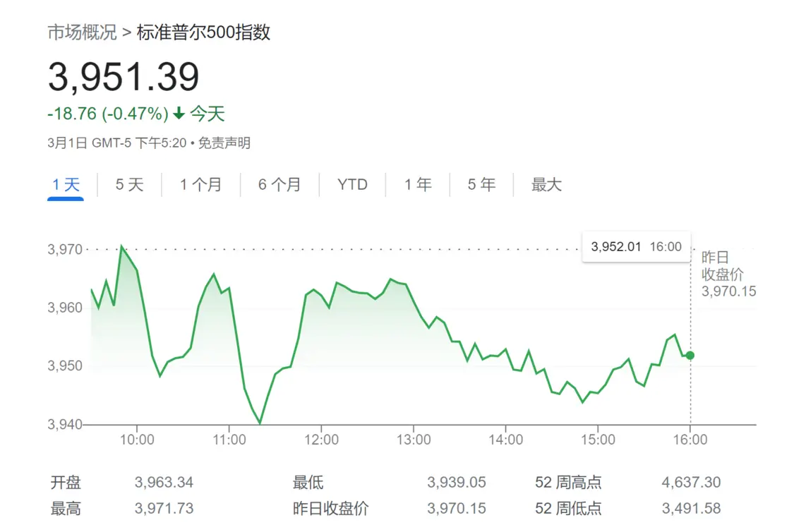Select the YTD range tab

coord(352,185)
